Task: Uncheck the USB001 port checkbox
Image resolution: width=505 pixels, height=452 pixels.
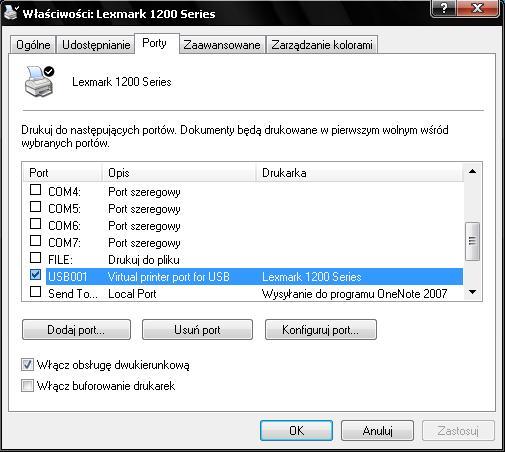Action: (35, 275)
